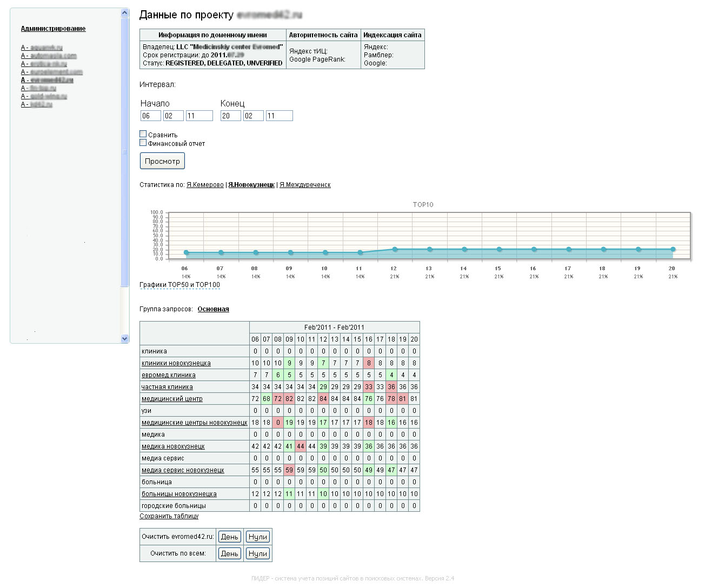This screenshot has width=705, height=588.
Task: Switch statistics to Я.Кемерово
Action: pyautogui.click(x=205, y=185)
